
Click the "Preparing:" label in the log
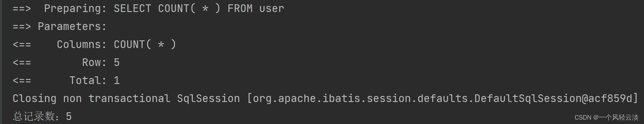point(75,8)
